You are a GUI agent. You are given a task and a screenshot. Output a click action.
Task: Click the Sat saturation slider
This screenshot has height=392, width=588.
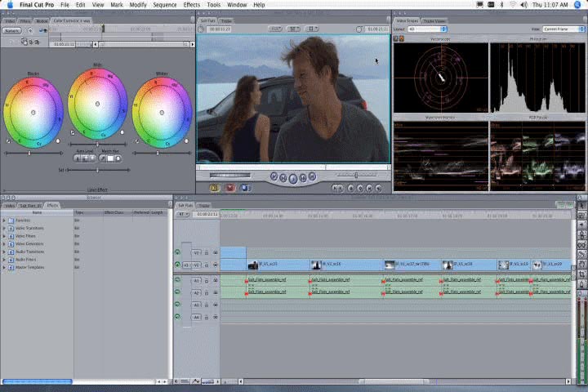tap(98, 170)
